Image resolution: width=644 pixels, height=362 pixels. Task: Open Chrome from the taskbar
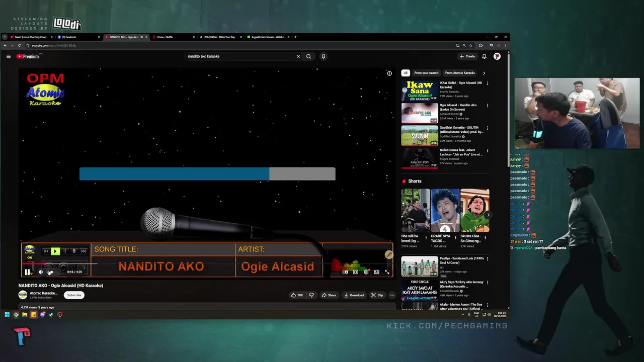coord(16,315)
